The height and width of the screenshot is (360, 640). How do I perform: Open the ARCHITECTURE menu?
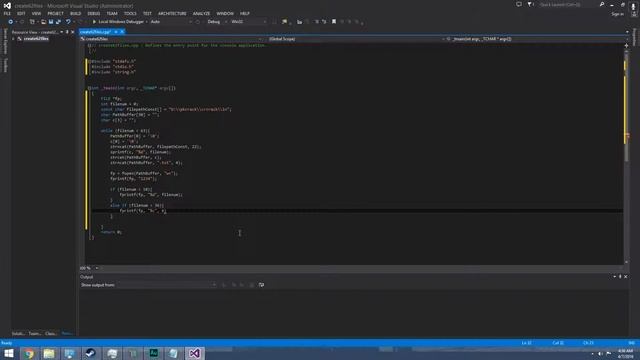(172, 13)
